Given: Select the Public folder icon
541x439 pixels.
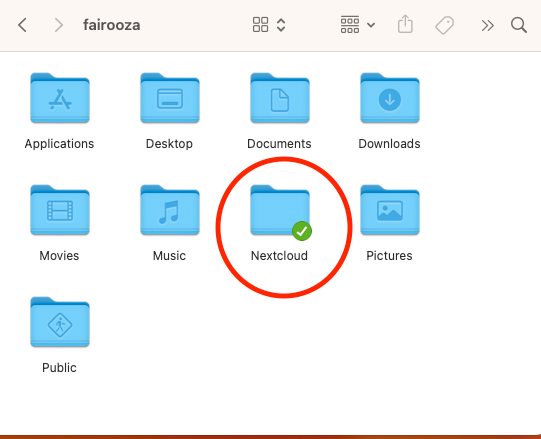Looking at the screenshot, I should pos(60,322).
